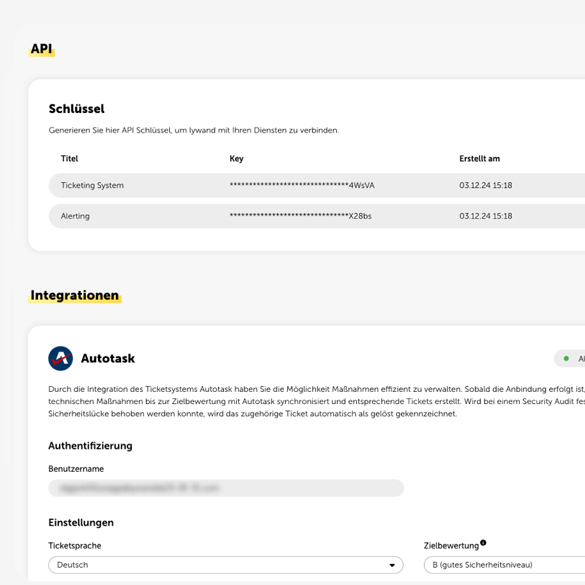Viewport: 585px width, 585px height.
Task: Click the Alerting creation date
Action: pos(486,216)
